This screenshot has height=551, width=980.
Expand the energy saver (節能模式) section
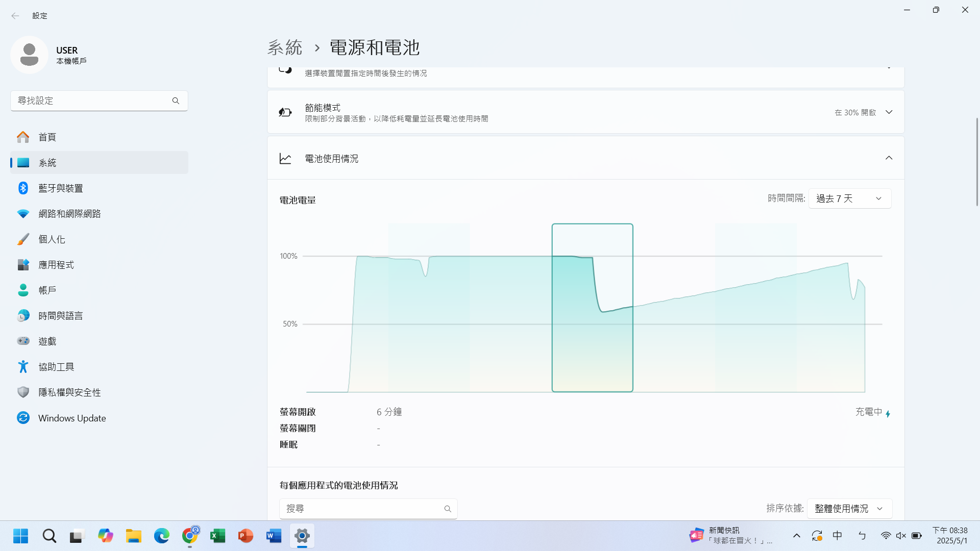click(x=889, y=112)
